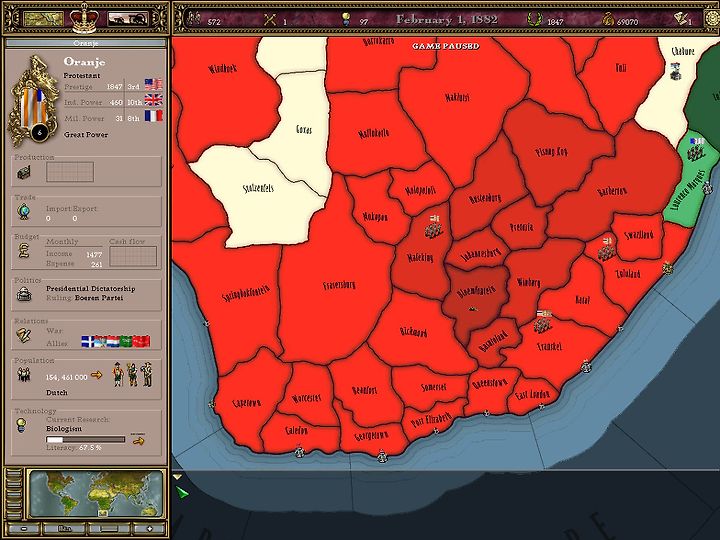The width and height of the screenshot is (720, 540).
Task: Click the small yellow triangle below the map
Action: 178,478
